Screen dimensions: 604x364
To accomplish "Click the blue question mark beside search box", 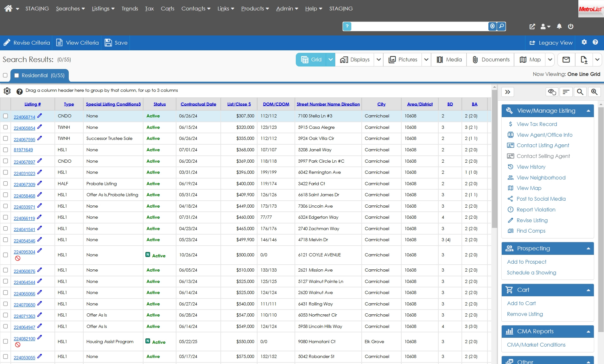I will point(347,26).
